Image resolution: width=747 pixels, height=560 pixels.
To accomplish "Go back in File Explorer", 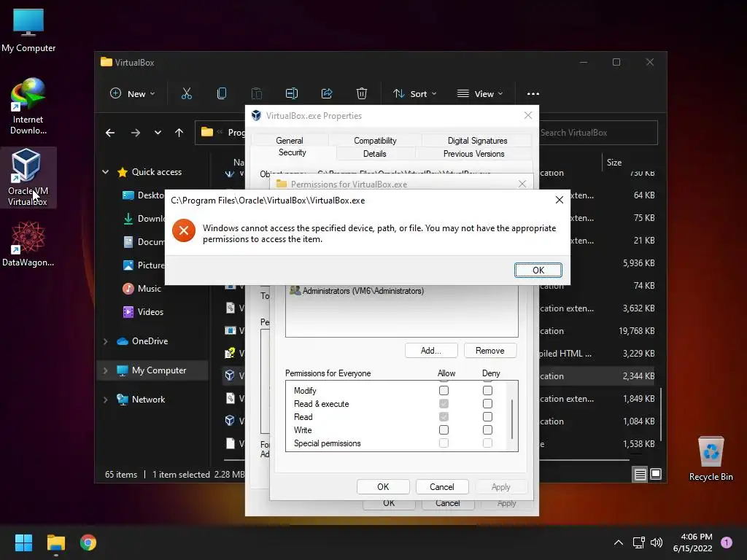I will 110,133.
